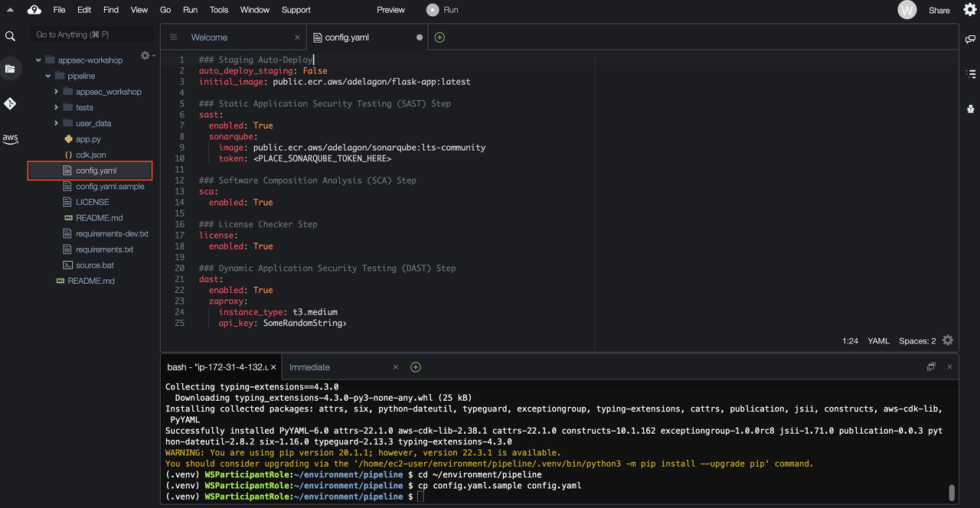Screen dimensions: 980x508
Task: Close the terminal panel
Action: (x=949, y=367)
